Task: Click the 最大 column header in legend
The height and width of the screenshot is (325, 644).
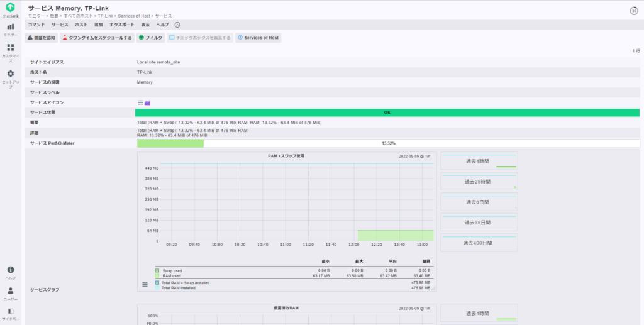Action: coord(359,262)
